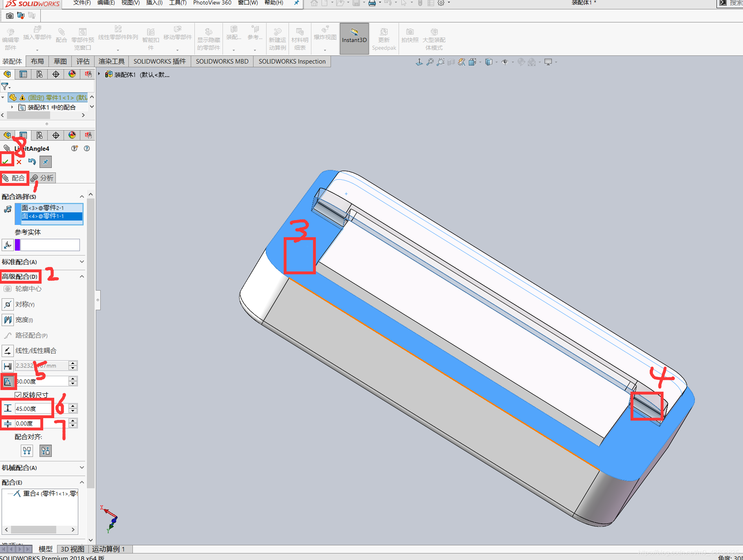The width and height of the screenshot is (743, 560).
Task: Click the camera screen capture icon
Action: click(x=10, y=16)
